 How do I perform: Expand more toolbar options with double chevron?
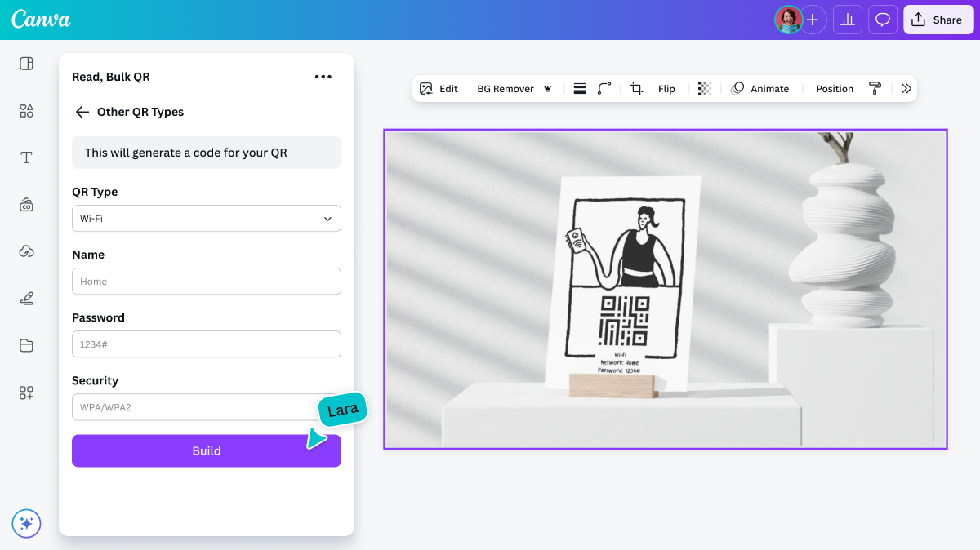[906, 89]
